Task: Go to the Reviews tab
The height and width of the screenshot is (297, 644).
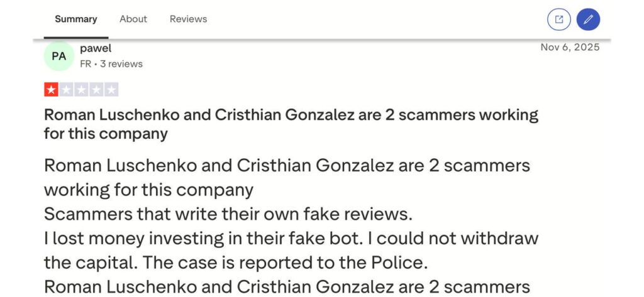Action: tap(188, 19)
